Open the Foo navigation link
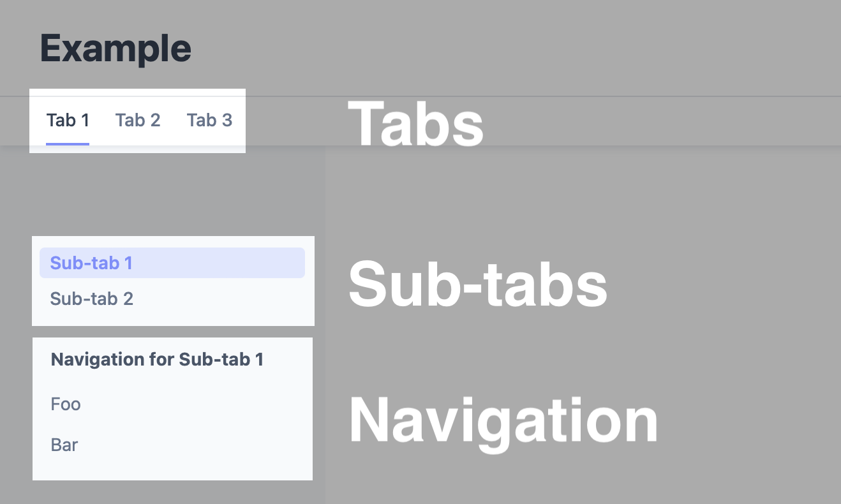 65,403
